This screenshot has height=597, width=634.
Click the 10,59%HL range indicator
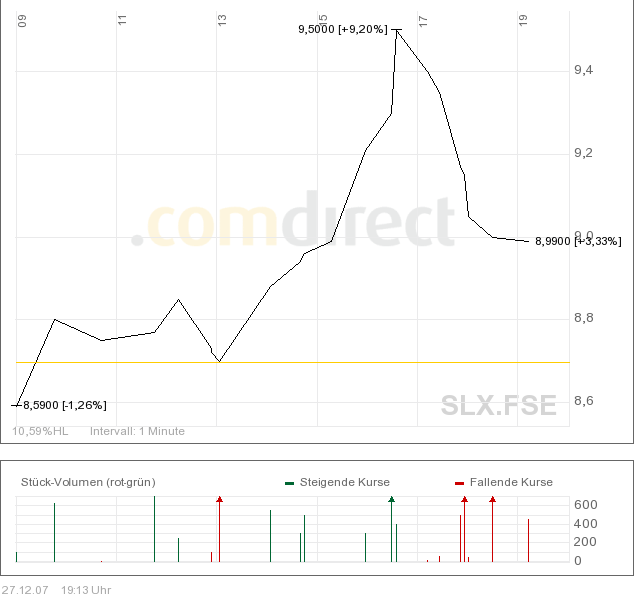(x=40, y=432)
